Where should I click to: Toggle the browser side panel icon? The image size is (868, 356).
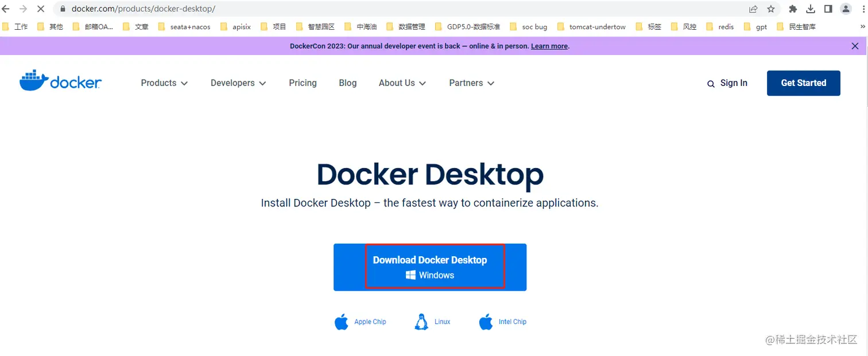tap(828, 9)
